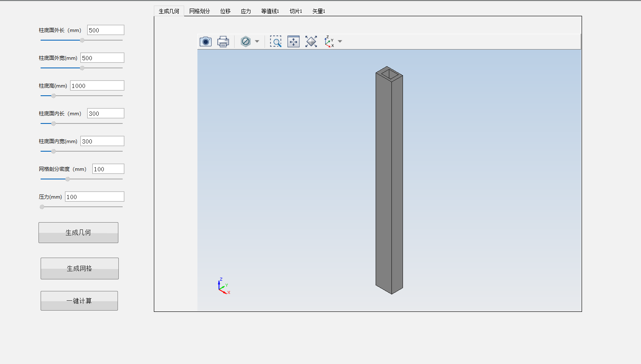Switch to the 网格划分 tab
641x364 pixels.
click(200, 11)
